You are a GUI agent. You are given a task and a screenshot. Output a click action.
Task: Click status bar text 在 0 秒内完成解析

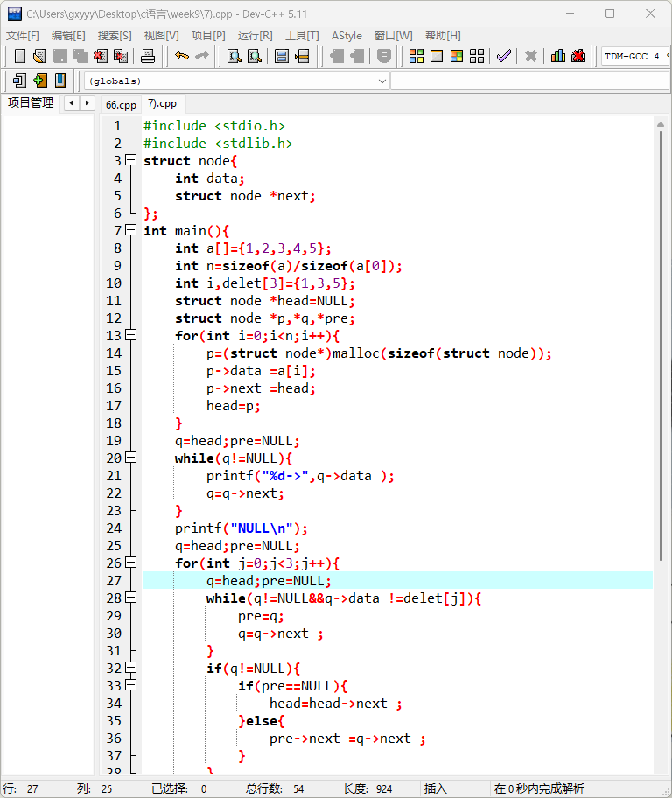click(x=539, y=788)
